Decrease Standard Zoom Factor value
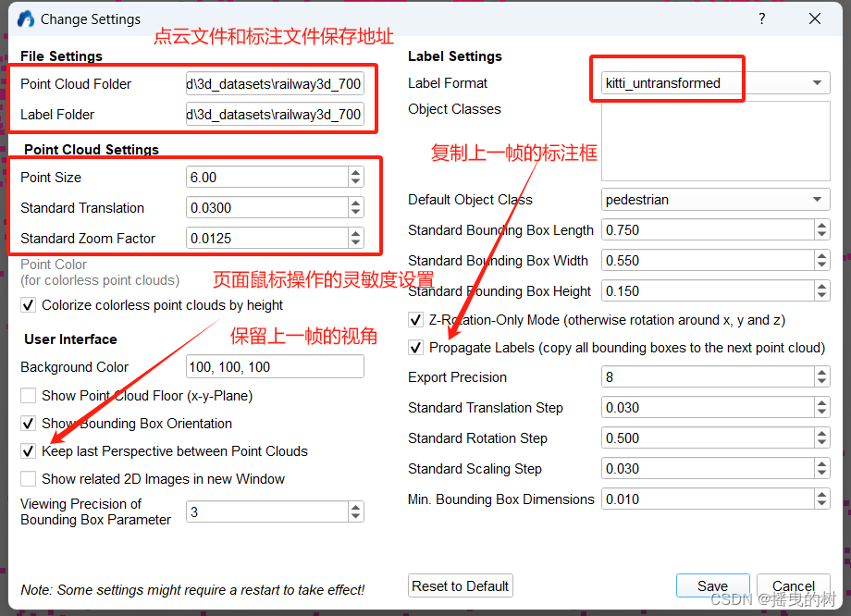This screenshot has width=851, height=616. [355, 243]
